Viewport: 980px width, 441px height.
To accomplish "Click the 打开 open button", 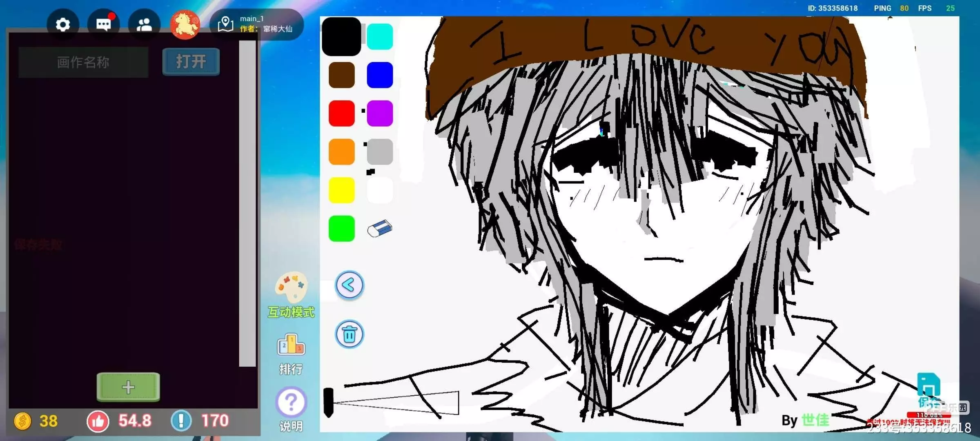I will (x=191, y=62).
